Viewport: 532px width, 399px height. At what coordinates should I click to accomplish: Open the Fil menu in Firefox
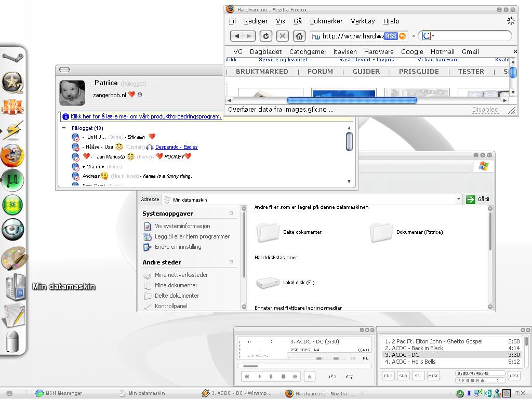click(x=232, y=21)
